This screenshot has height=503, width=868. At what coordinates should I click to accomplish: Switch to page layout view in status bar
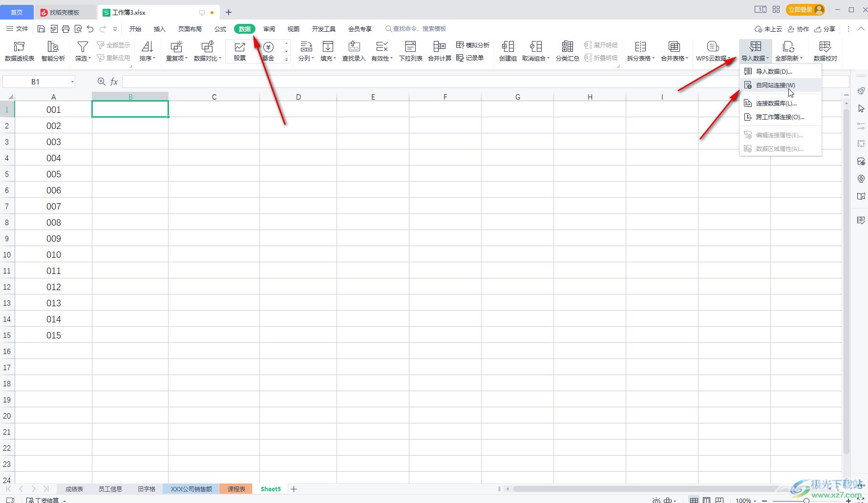(x=706, y=500)
